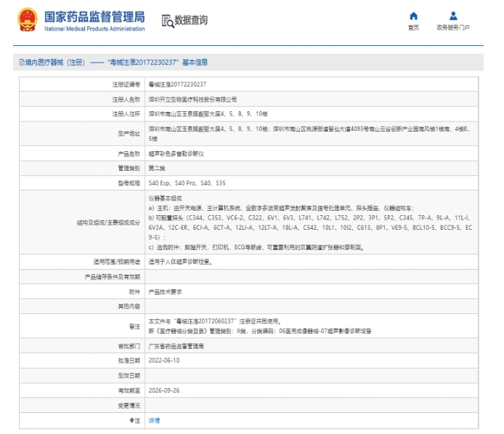Viewport: 504px width, 434px height.
Task: Click the expiry date 2026-09-26
Action: pyautogui.click(x=164, y=390)
